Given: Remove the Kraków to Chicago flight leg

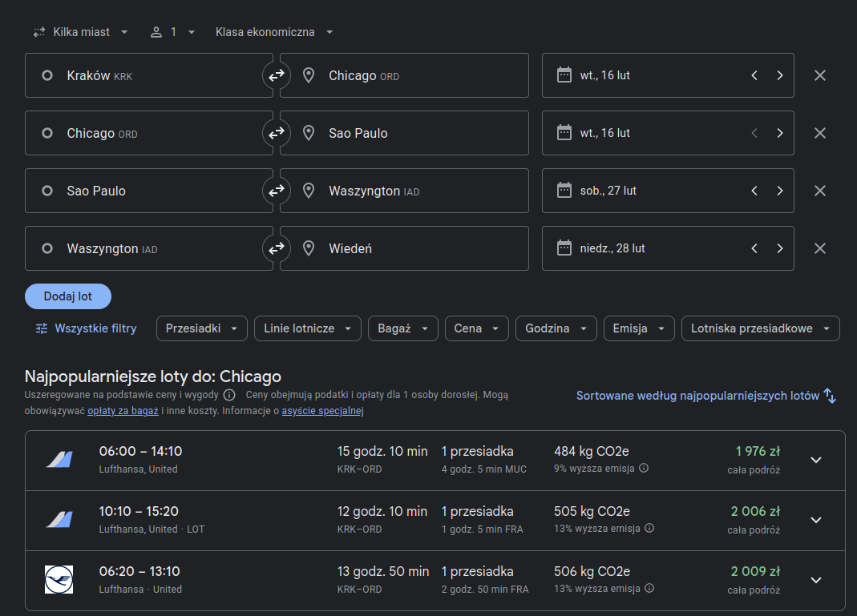Looking at the screenshot, I should tap(820, 75).
